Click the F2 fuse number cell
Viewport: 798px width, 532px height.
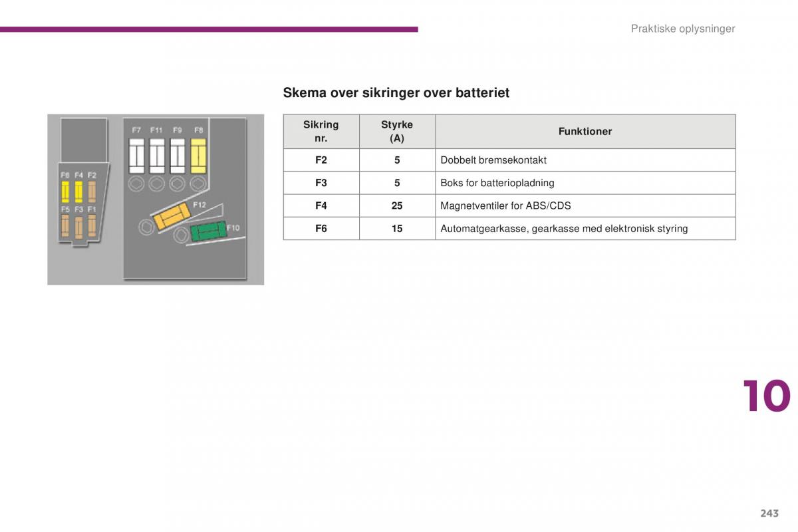point(321,160)
